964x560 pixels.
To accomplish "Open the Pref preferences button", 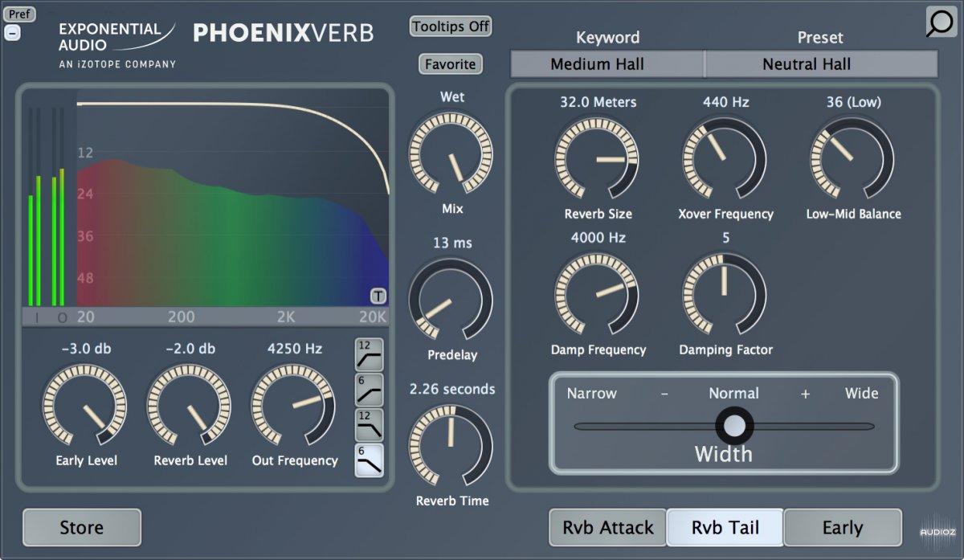I will pos(21,14).
